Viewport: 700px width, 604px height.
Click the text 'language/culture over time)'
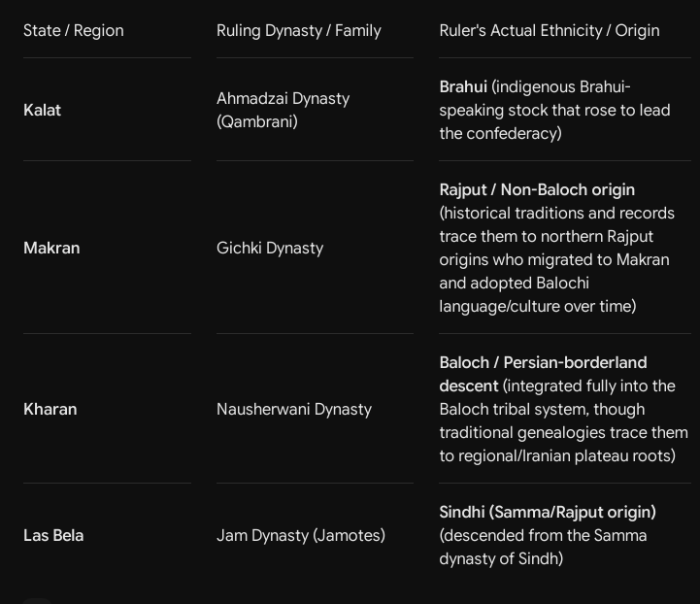(538, 306)
